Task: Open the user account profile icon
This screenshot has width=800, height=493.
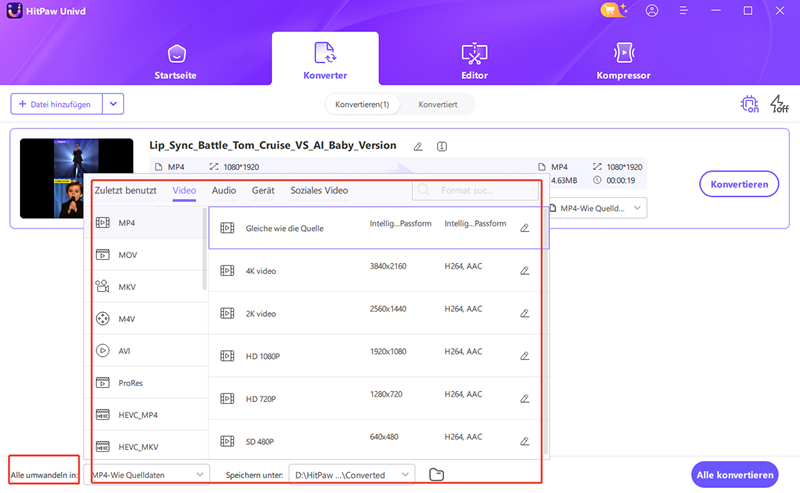Action: (x=652, y=10)
